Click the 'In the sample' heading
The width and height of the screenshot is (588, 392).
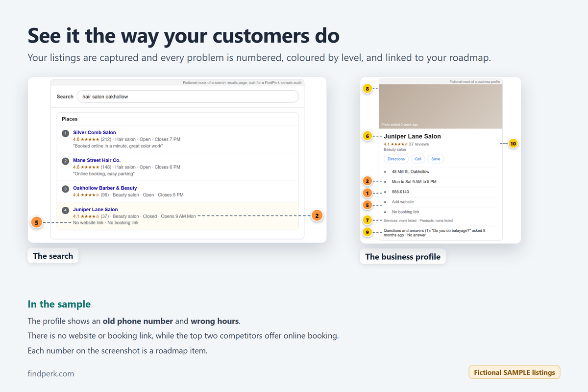59,304
